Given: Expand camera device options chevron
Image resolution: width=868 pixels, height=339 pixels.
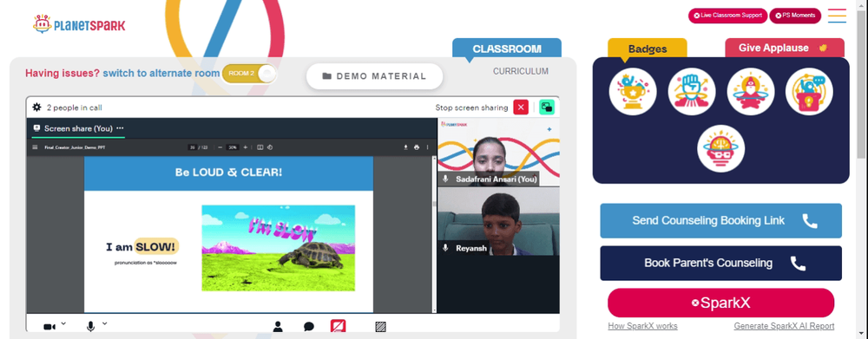Looking at the screenshot, I should click(63, 323).
